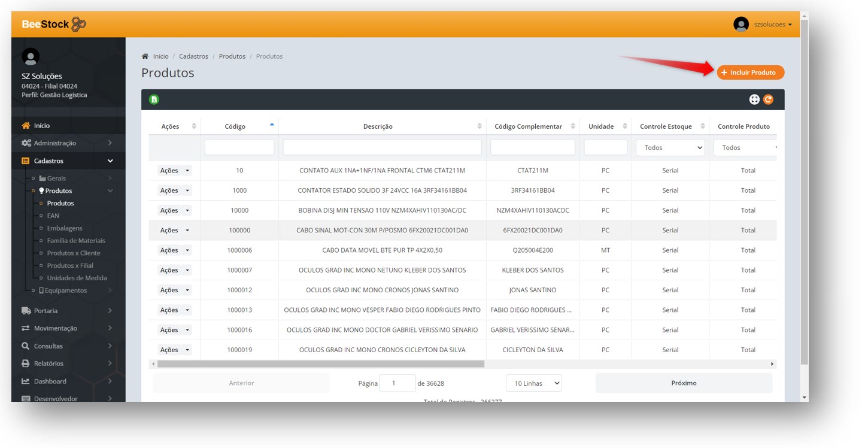
Task: Click the gears icon beside Administração
Action: coord(26,143)
